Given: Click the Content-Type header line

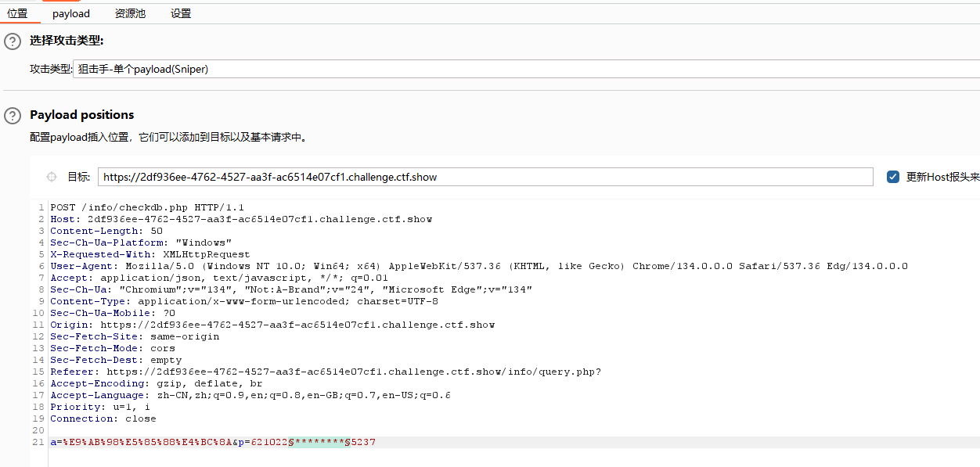Looking at the screenshot, I should click(244, 301).
